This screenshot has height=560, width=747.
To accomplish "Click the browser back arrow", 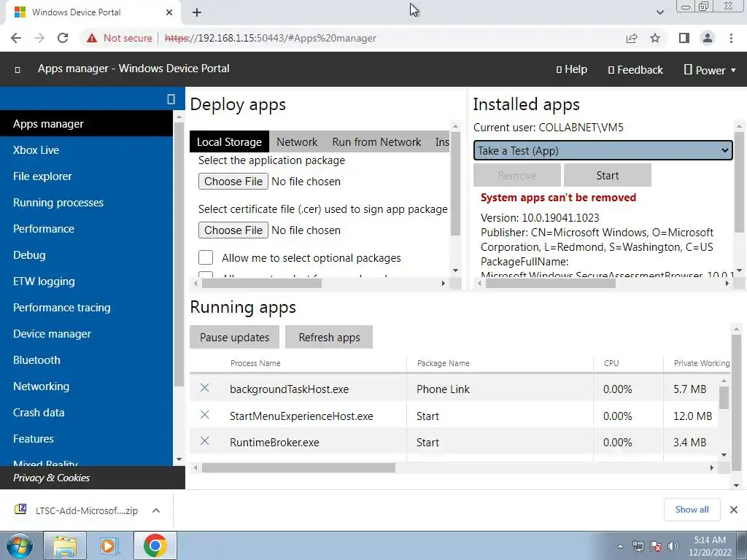I will click(16, 38).
